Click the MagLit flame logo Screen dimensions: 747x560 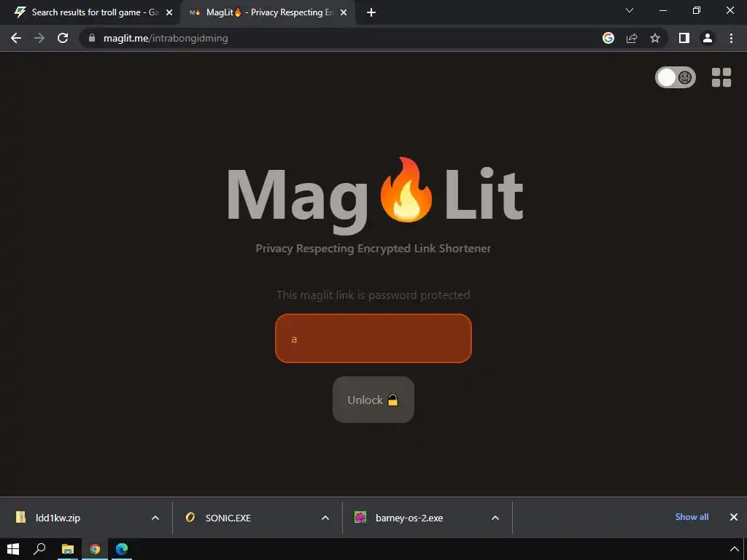pyautogui.click(x=406, y=190)
